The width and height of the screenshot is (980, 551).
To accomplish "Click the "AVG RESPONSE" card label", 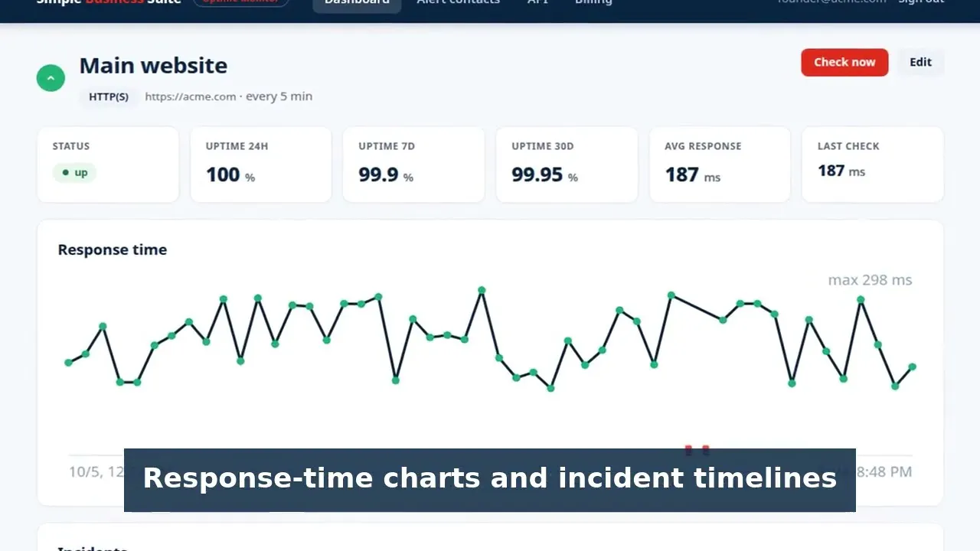I will [x=703, y=146].
